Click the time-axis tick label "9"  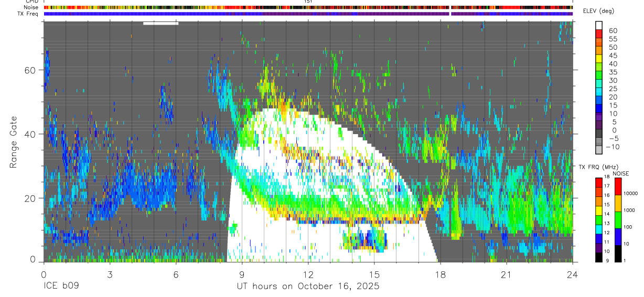point(242,275)
